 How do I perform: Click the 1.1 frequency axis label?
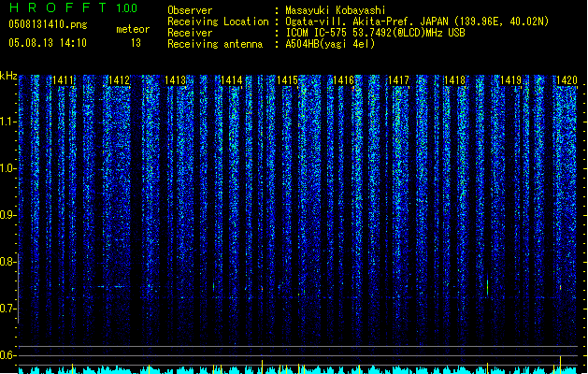pyautogui.click(x=8, y=122)
